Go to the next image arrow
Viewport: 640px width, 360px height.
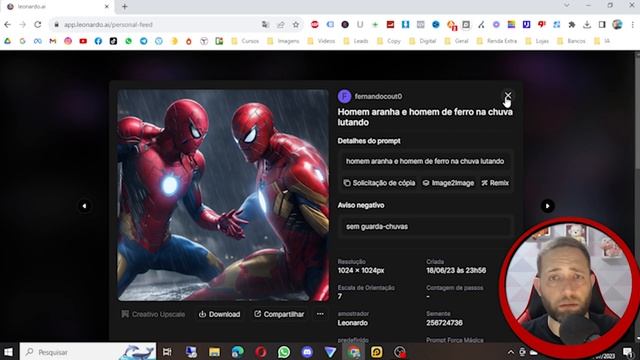coord(547,206)
